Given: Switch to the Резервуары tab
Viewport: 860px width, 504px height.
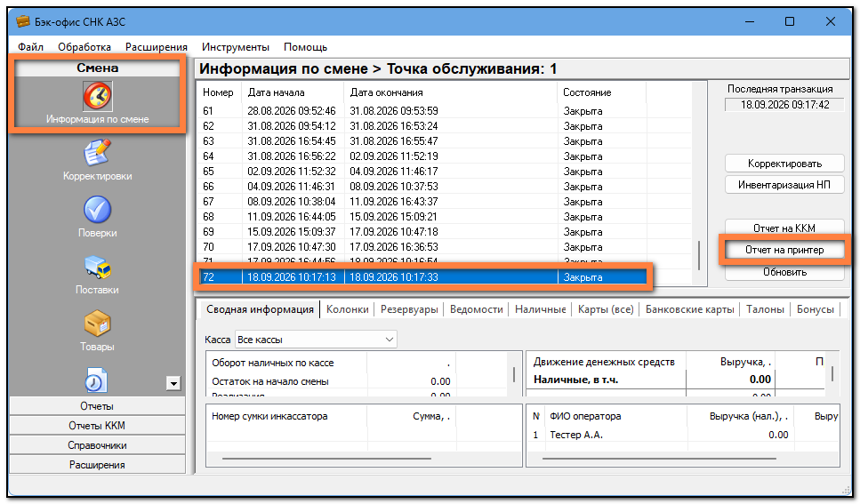Looking at the screenshot, I should [409, 309].
